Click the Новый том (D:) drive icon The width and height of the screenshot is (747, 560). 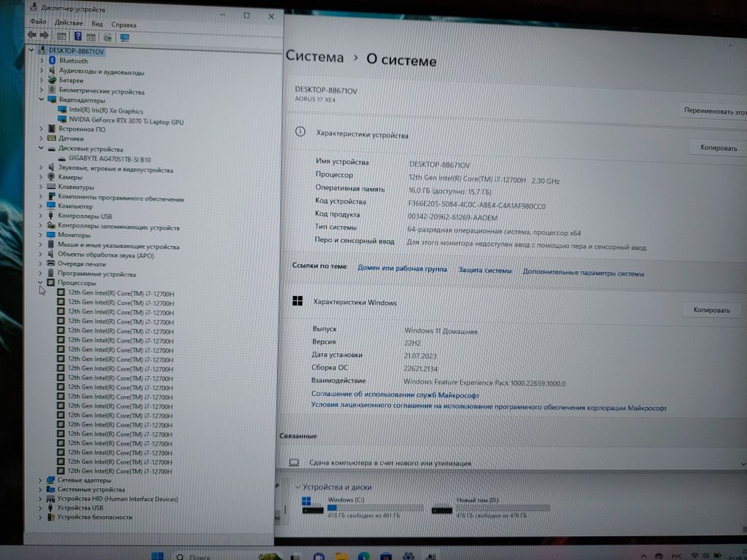[x=441, y=510]
